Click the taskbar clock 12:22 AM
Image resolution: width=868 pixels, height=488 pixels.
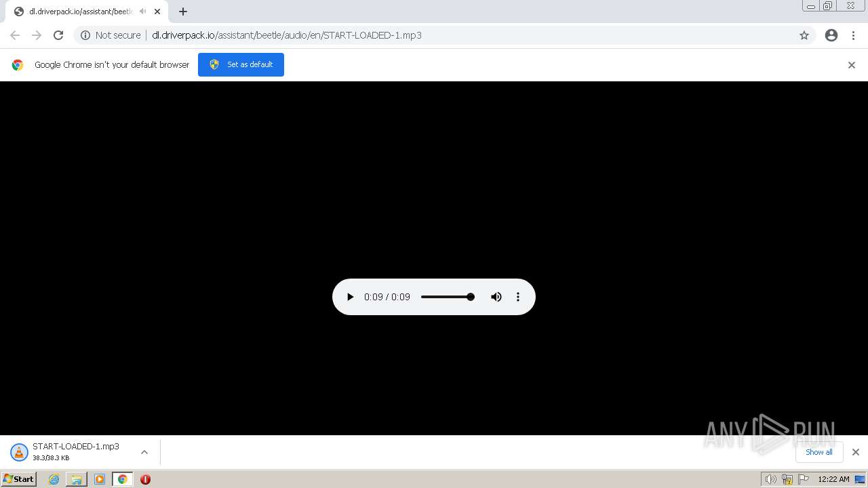833,479
